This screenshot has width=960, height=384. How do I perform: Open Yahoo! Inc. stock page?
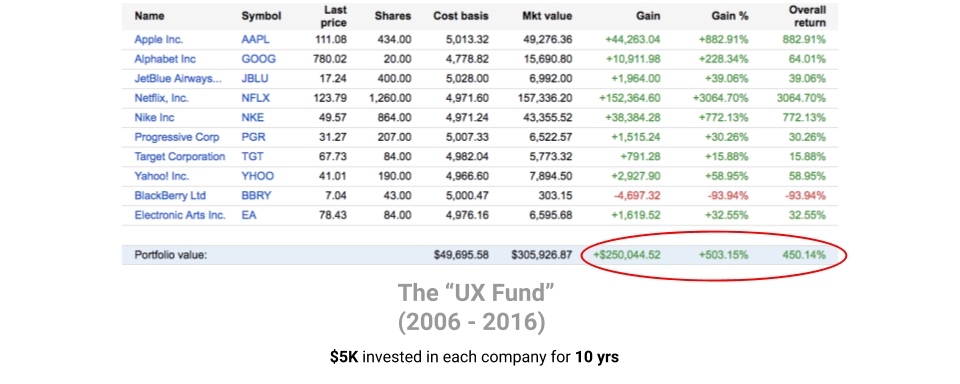(162, 176)
